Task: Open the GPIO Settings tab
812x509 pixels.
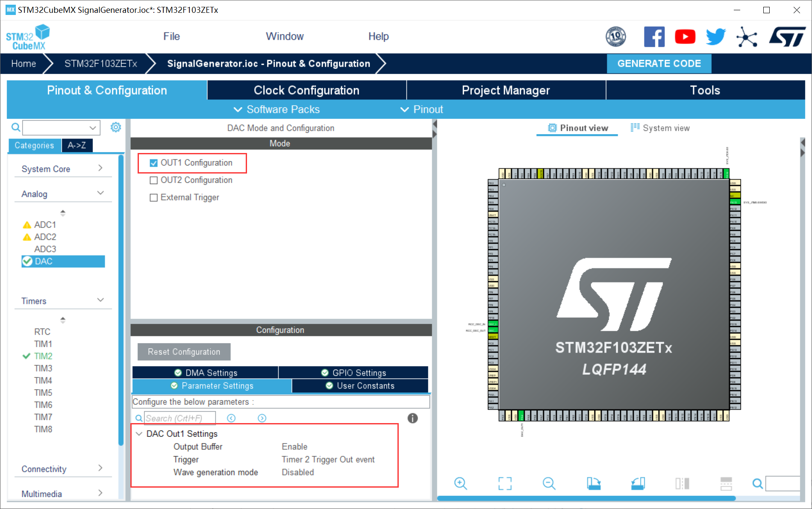Action: [353, 373]
